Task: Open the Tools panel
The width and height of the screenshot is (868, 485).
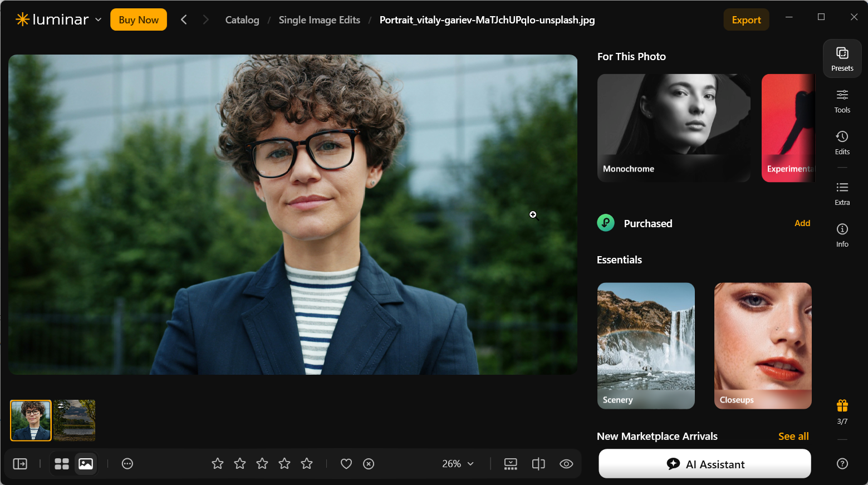Action: pos(842,101)
